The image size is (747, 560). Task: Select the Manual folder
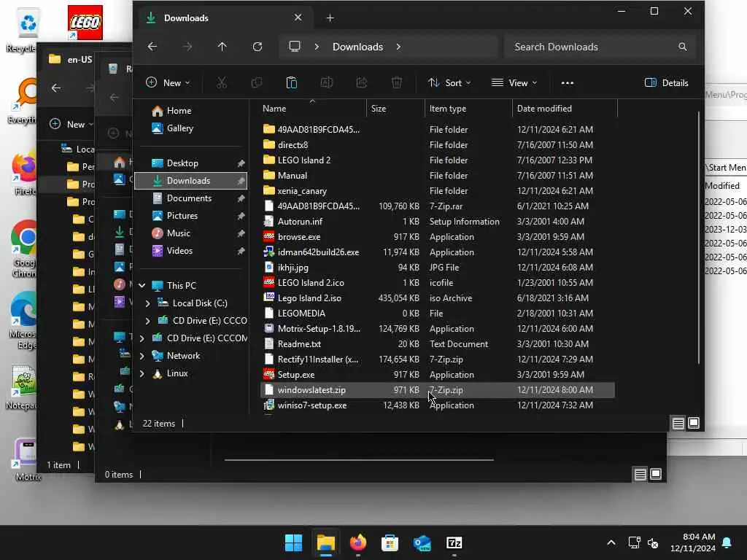438,175
